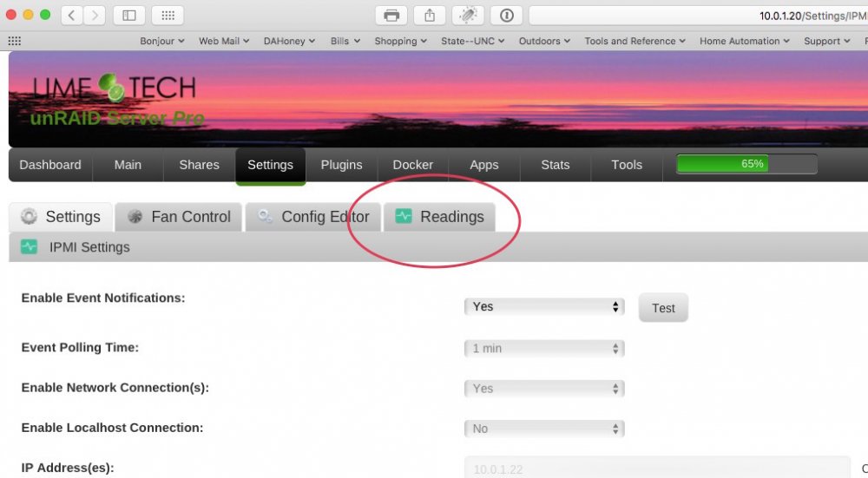Image resolution: width=868 pixels, height=478 pixels.
Task: Open Tools and Reference bookmarks folder
Action: pyautogui.click(x=635, y=41)
